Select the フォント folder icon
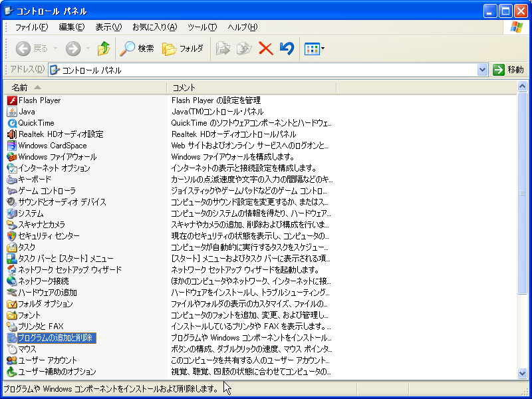The image size is (532, 399). point(12,315)
